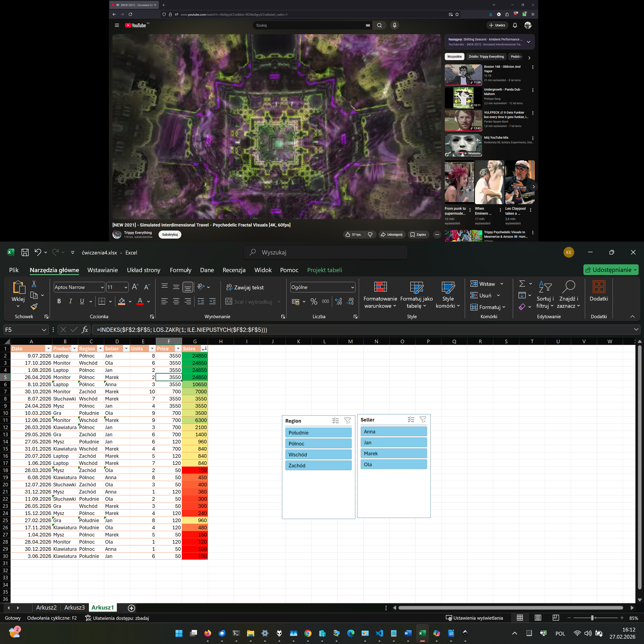Open number format Ogólne dropdown
The width and height of the screenshot is (644, 644).
point(352,287)
